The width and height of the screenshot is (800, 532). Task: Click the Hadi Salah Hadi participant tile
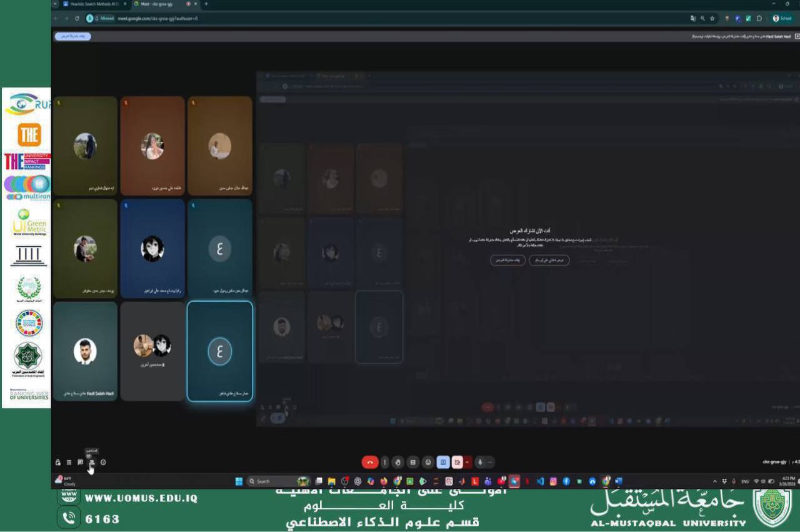tap(86, 351)
